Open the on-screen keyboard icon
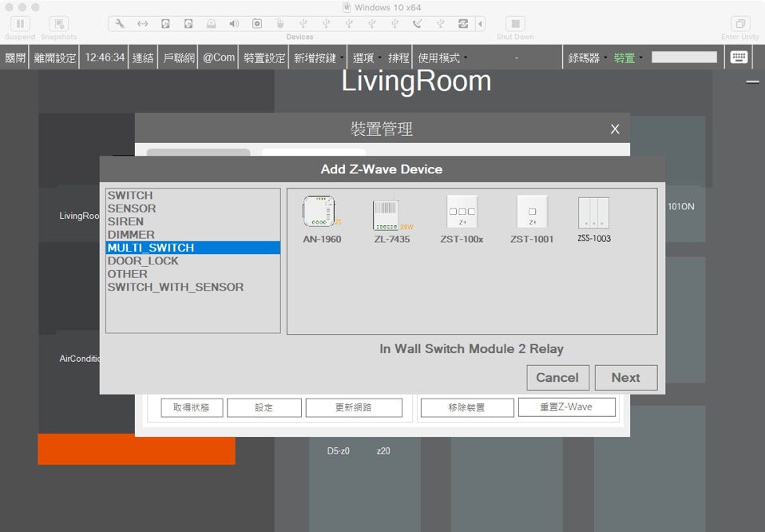 (739, 57)
